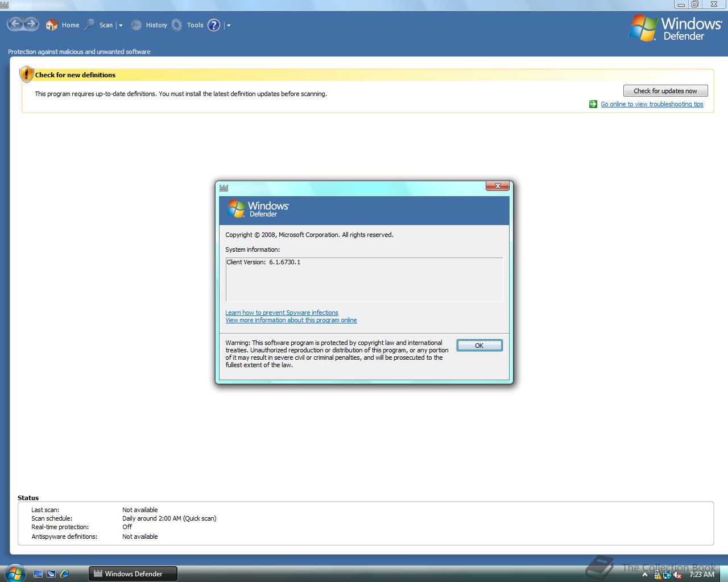Expand the Help options dropdown arrow
728x582 pixels.
(x=229, y=26)
